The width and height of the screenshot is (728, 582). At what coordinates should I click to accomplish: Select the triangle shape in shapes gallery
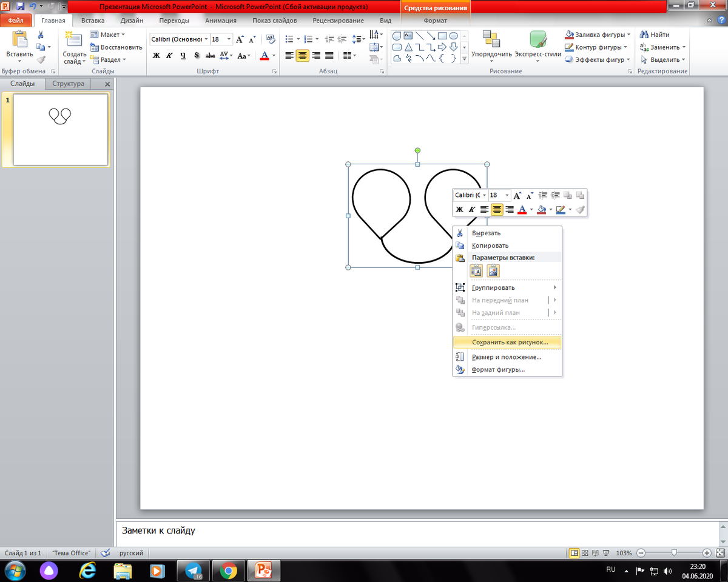[409, 47]
